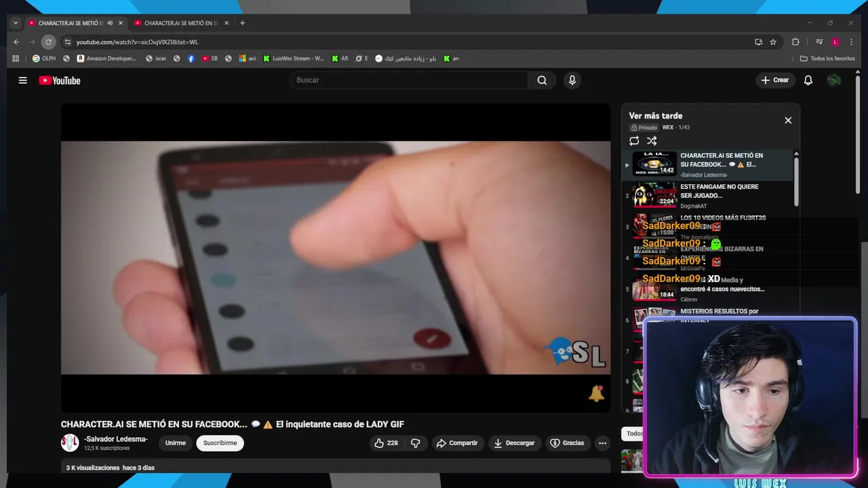Open the iscar bookmark
The image size is (868, 488).
pos(156,58)
